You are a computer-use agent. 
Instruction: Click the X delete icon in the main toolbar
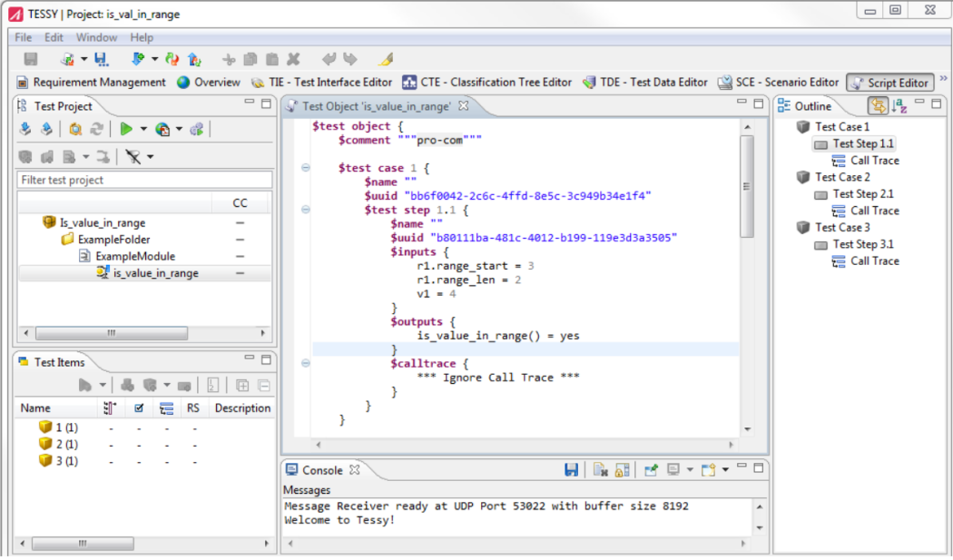click(x=293, y=59)
